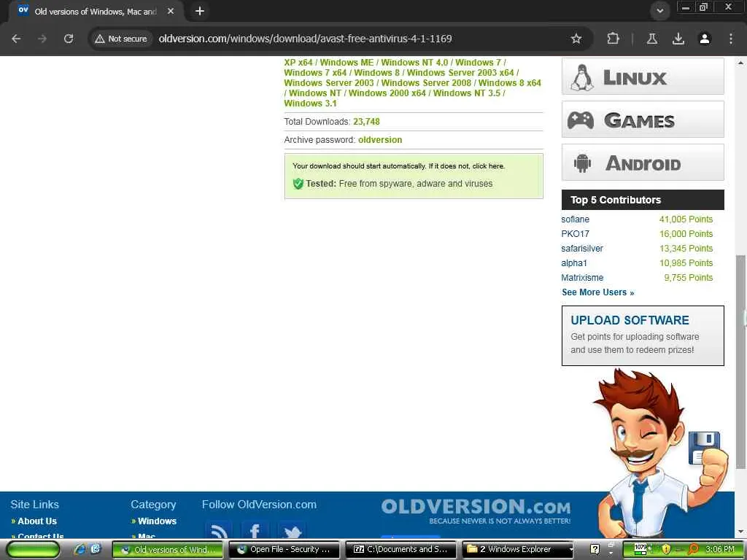Click the forward navigation arrow
The image size is (747, 560).
[x=42, y=39]
